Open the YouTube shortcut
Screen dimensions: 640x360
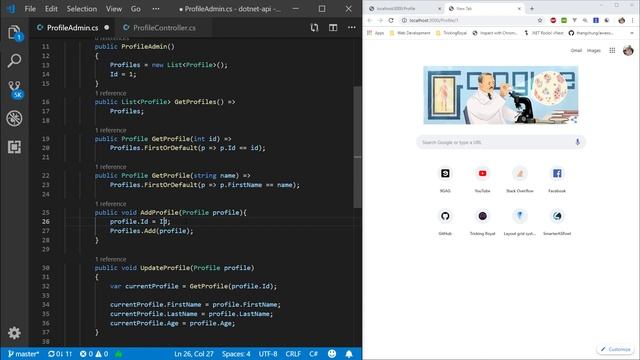pos(482,179)
